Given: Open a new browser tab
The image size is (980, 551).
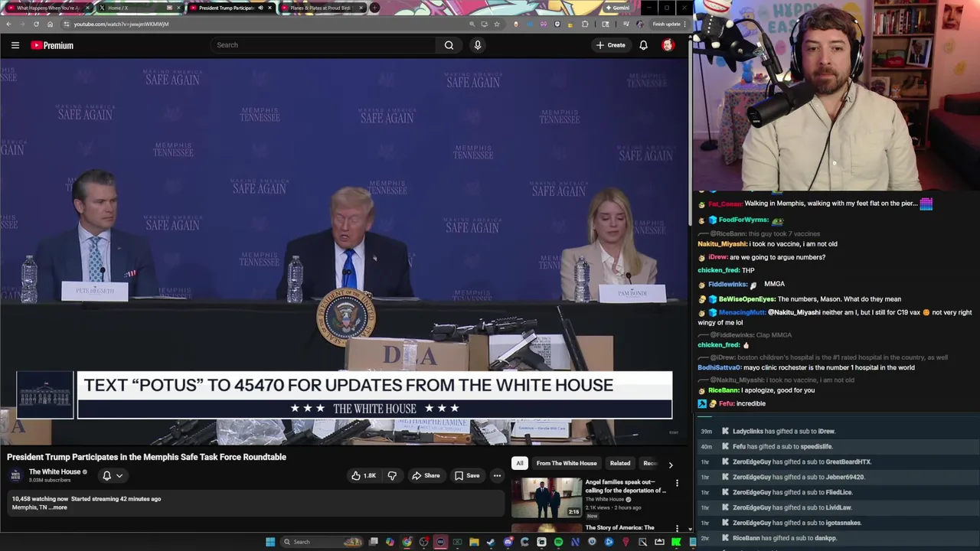Looking at the screenshot, I should [x=374, y=8].
